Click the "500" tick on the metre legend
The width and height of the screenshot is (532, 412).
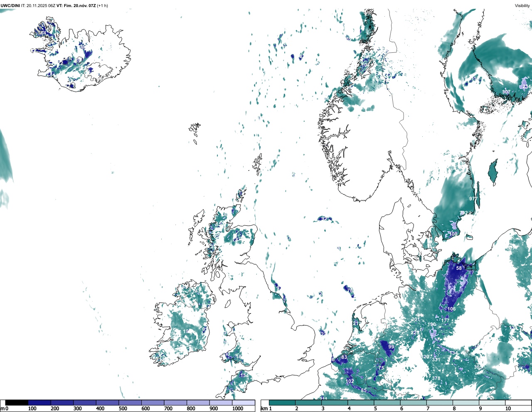123,409
